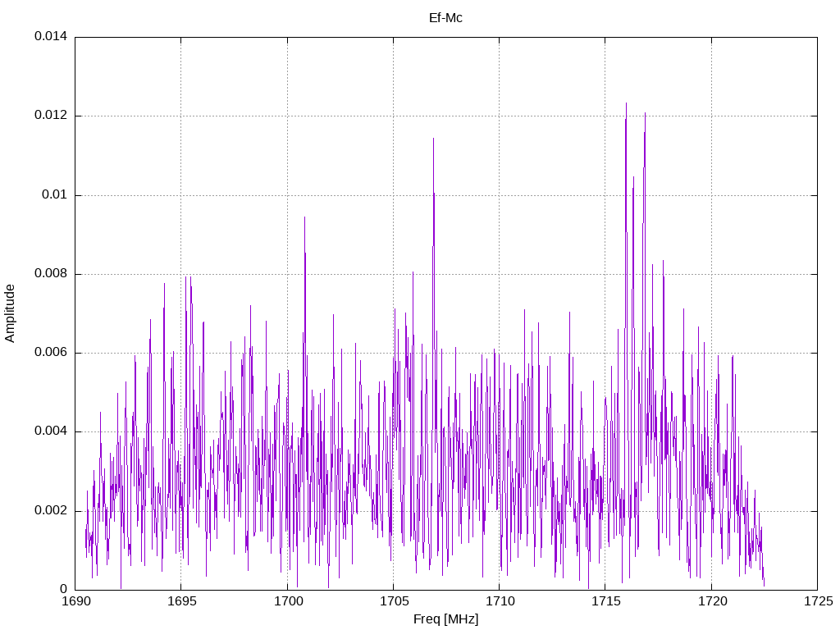Click the 0.002 y-axis tick label
The width and height of the screenshot is (840, 630).
coord(50,510)
